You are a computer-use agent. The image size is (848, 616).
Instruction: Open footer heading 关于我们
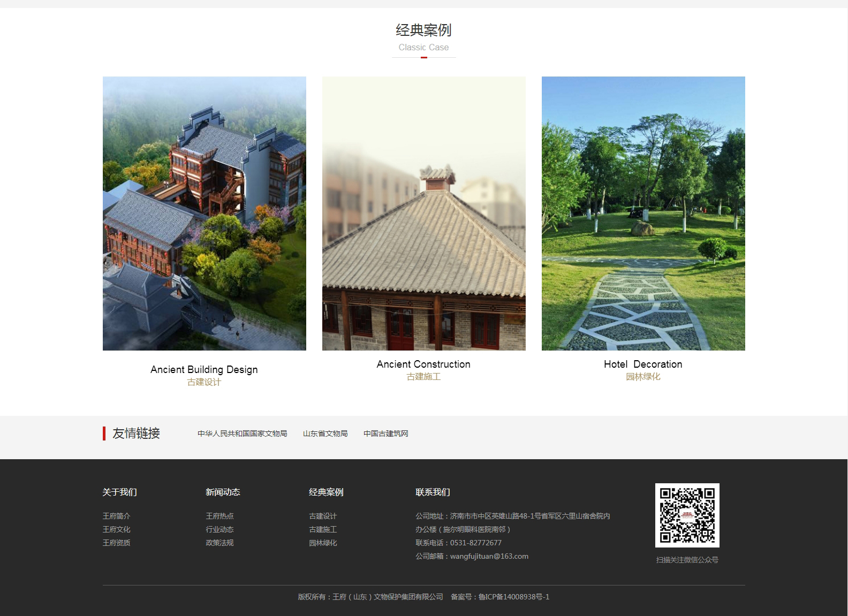tap(120, 492)
